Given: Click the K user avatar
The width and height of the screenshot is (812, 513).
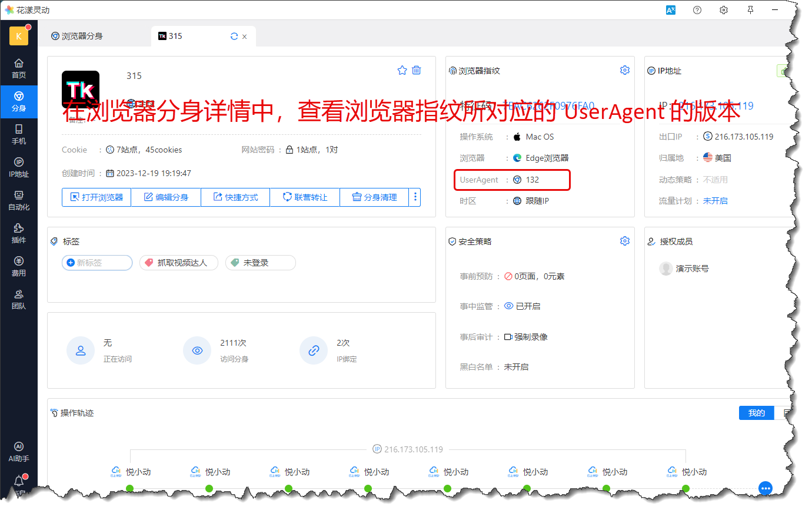Looking at the screenshot, I should (x=19, y=36).
